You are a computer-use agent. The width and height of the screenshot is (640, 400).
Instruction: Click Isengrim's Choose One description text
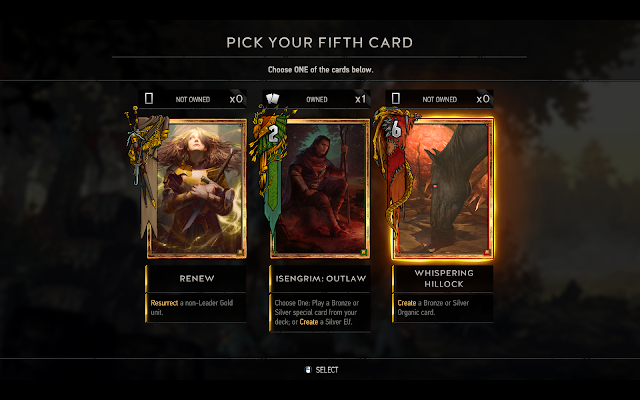click(x=317, y=312)
